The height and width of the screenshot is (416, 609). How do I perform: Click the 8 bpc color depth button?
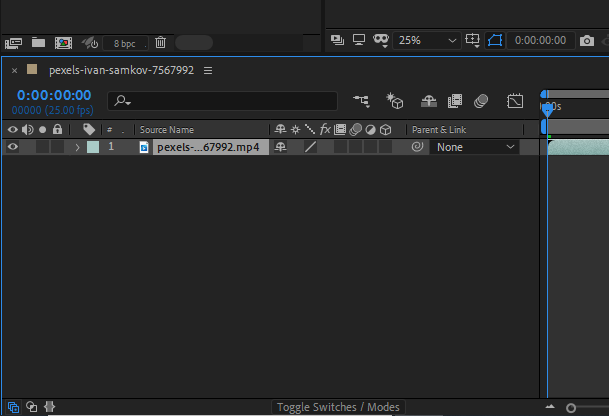point(125,43)
